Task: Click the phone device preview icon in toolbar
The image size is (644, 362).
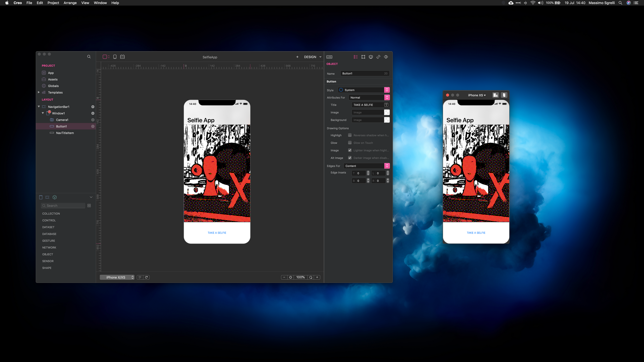Action: [115, 57]
